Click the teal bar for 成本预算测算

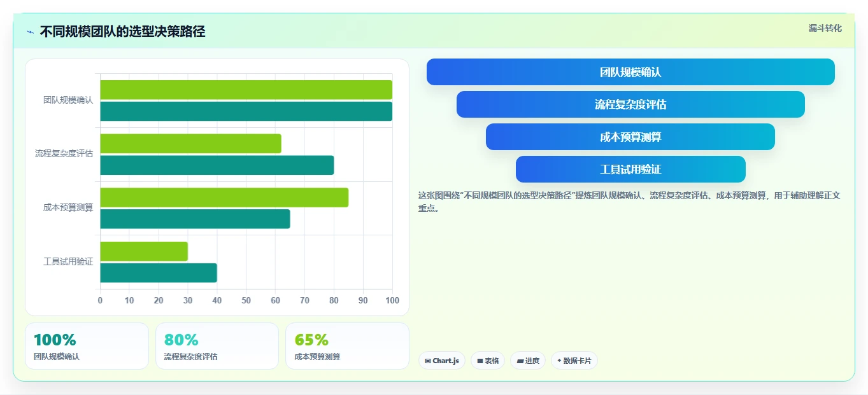[x=195, y=219]
